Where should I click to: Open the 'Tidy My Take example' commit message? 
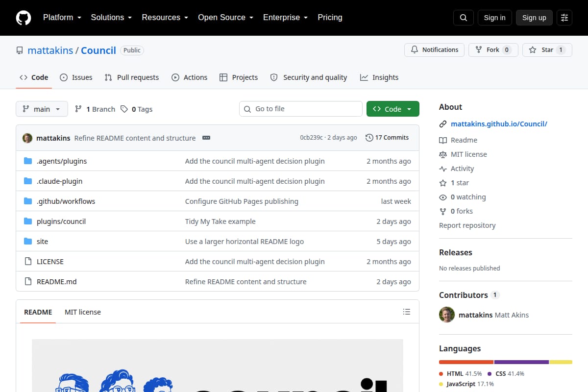pos(220,221)
